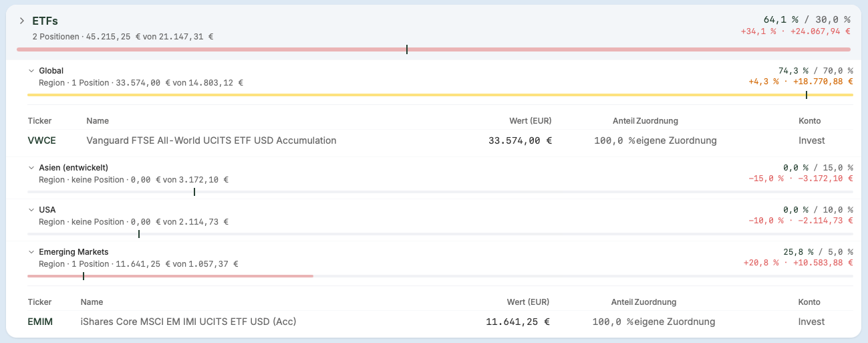Image resolution: width=868 pixels, height=343 pixels.
Task: Expand the ETFs section chevron
Action: 22,21
